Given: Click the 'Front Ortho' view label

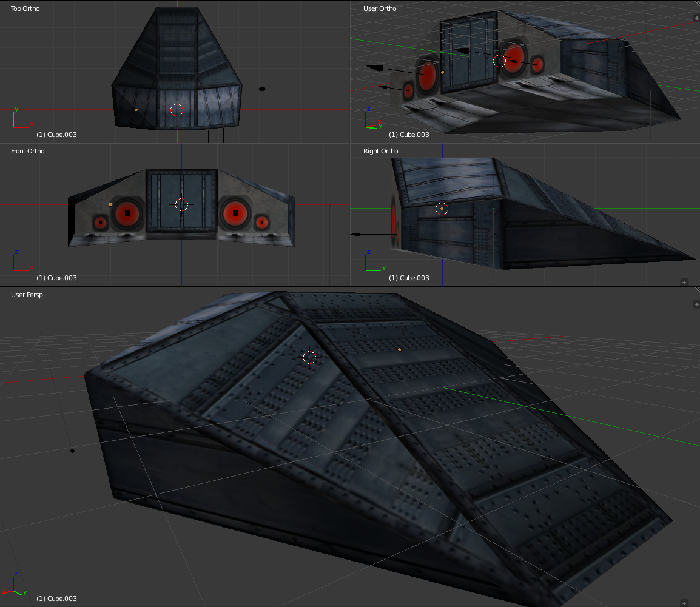Looking at the screenshot, I should pyautogui.click(x=28, y=151).
